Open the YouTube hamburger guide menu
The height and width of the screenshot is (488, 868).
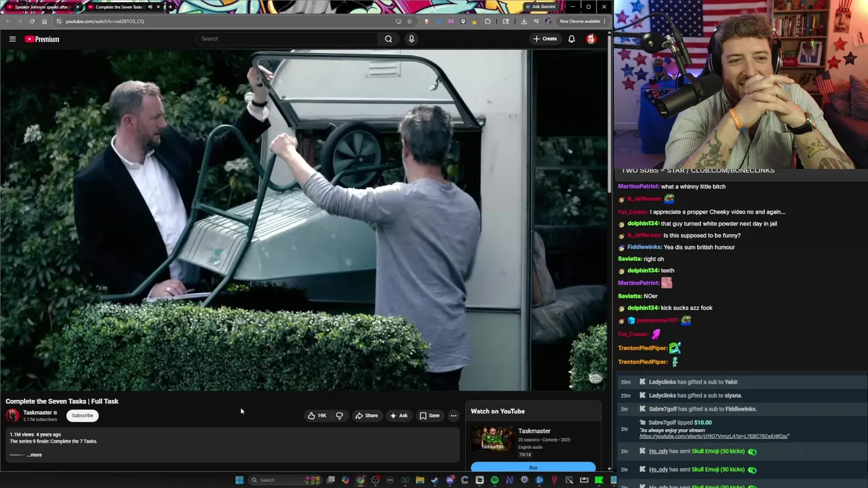tap(12, 39)
